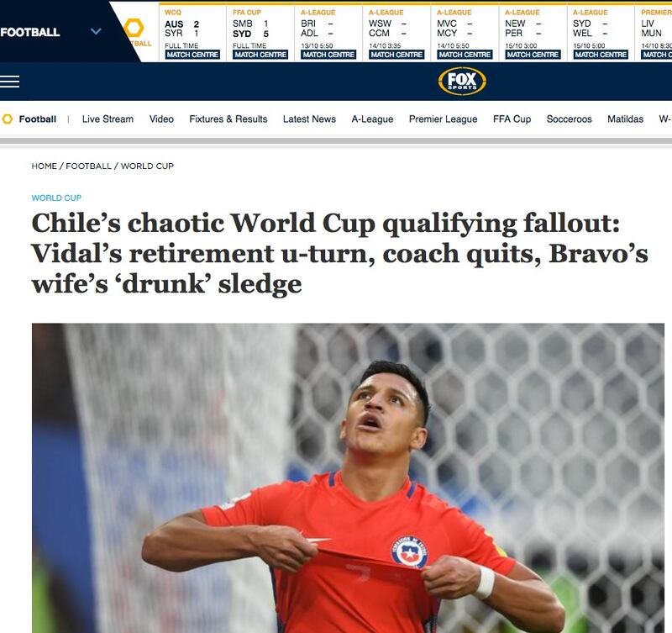This screenshot has height=633, width=672.
Task: Open Match Centre for BRI vs ADL
Action: coord(328,55)
